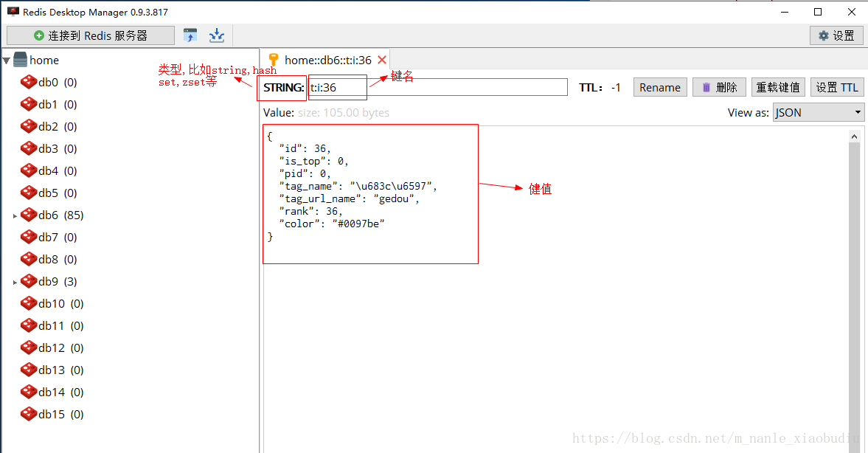Click the db9 database icon
The image size is (868, 453).
[28, 281]
